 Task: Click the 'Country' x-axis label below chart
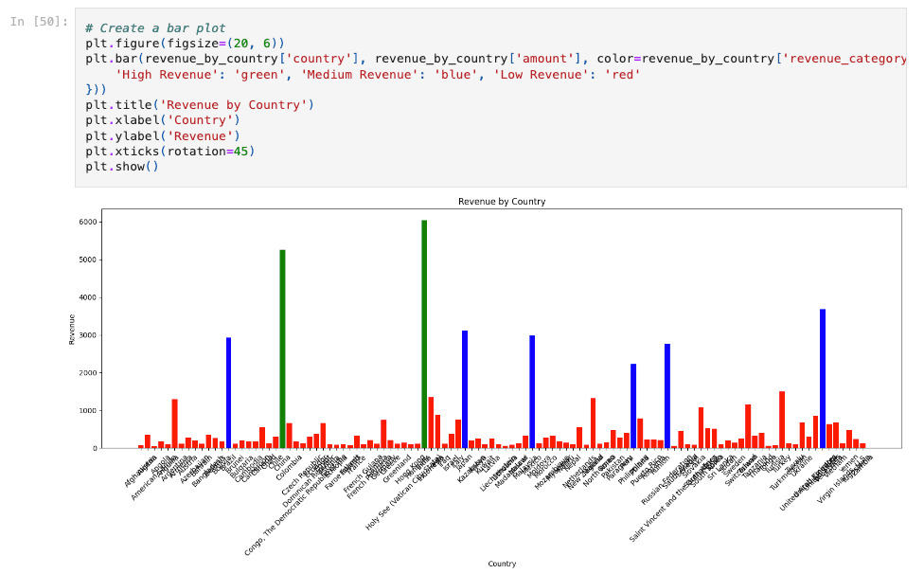pyautogui.click(x=501, y=564)
